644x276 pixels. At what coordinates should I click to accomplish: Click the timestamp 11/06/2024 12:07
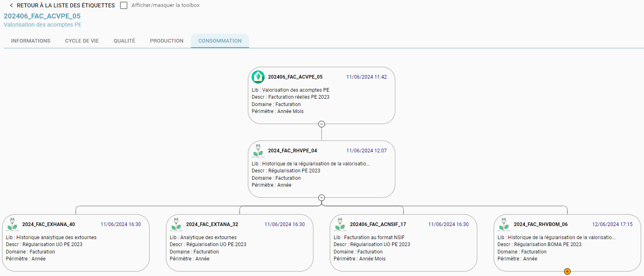[367, 151]
